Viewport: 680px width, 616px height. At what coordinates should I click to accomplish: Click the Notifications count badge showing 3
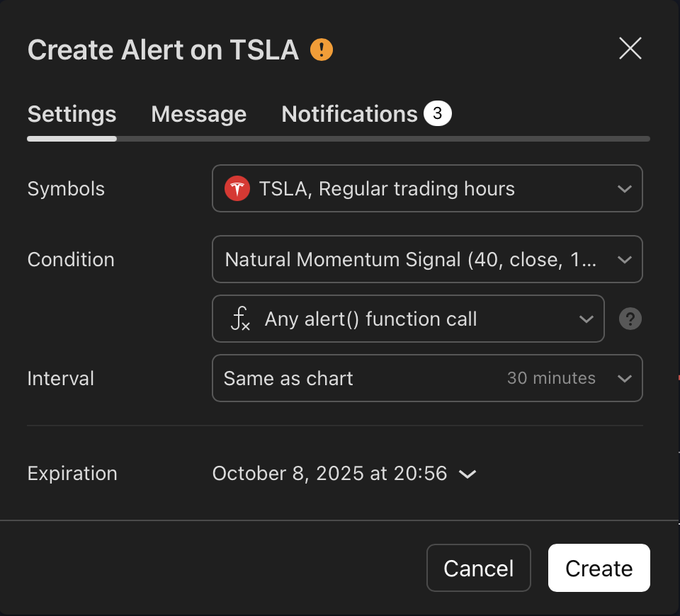pyautogui.click(x=438, y=113)
